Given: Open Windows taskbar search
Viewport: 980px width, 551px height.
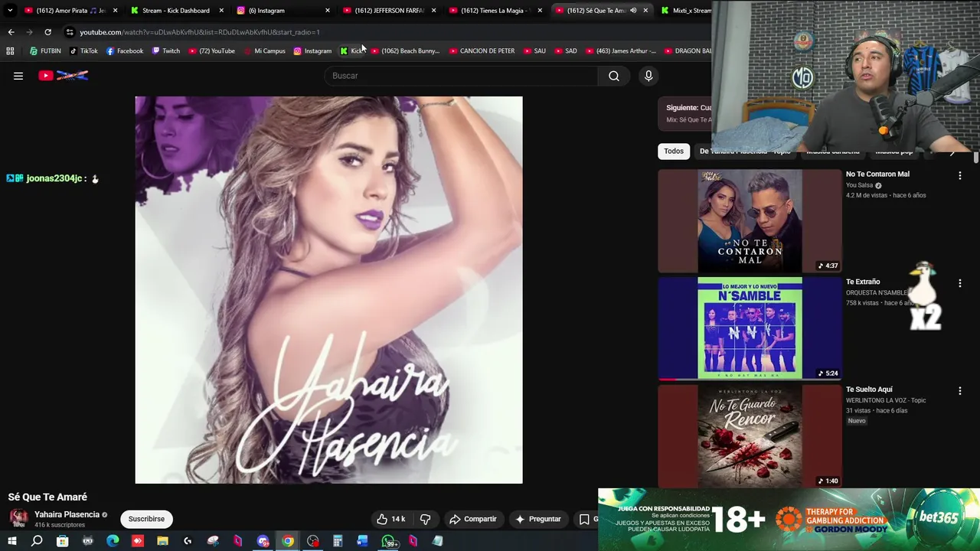Looking at the screenshot, I should point(37,541).
